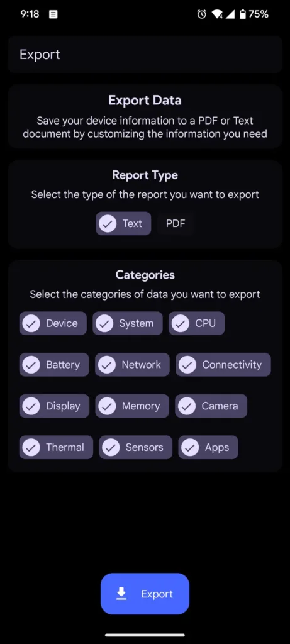Disable the Network category
Viewport: 290px width, 644px height.
132,365
